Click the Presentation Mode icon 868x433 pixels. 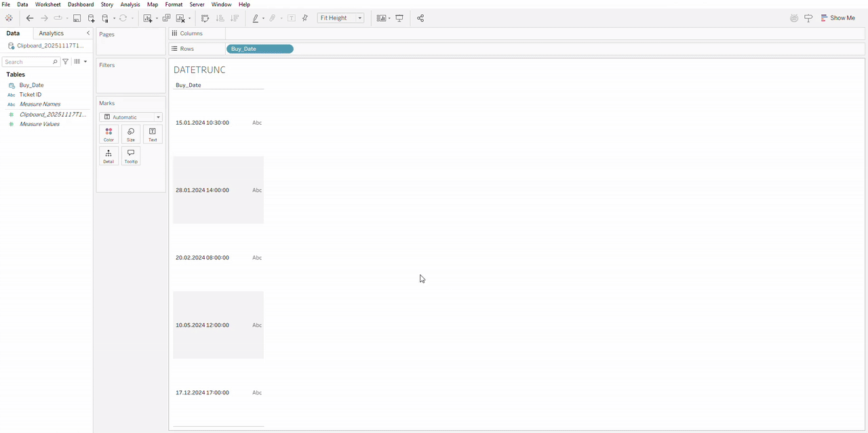[399, 18]
